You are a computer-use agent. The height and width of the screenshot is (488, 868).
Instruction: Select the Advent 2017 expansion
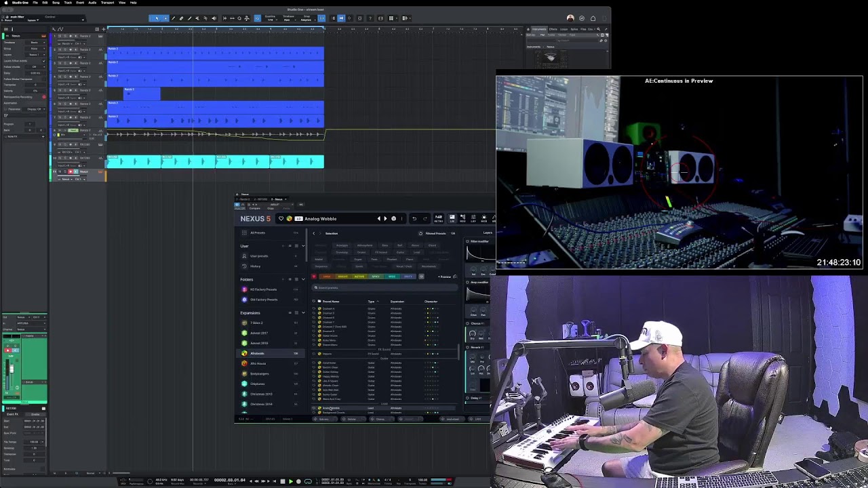(259, 333)
